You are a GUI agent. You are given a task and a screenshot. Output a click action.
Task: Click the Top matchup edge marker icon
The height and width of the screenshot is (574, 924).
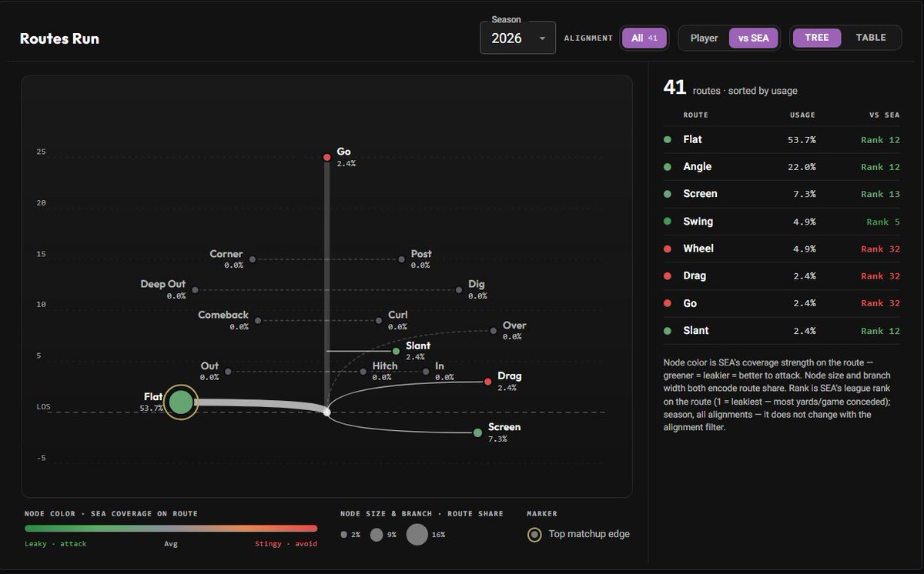(534, 534)
